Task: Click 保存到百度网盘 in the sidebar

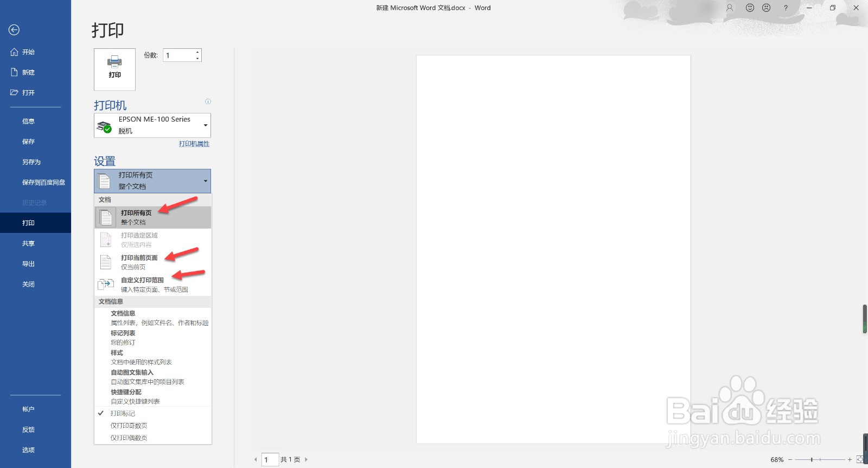Action: (x=35, y=182)
